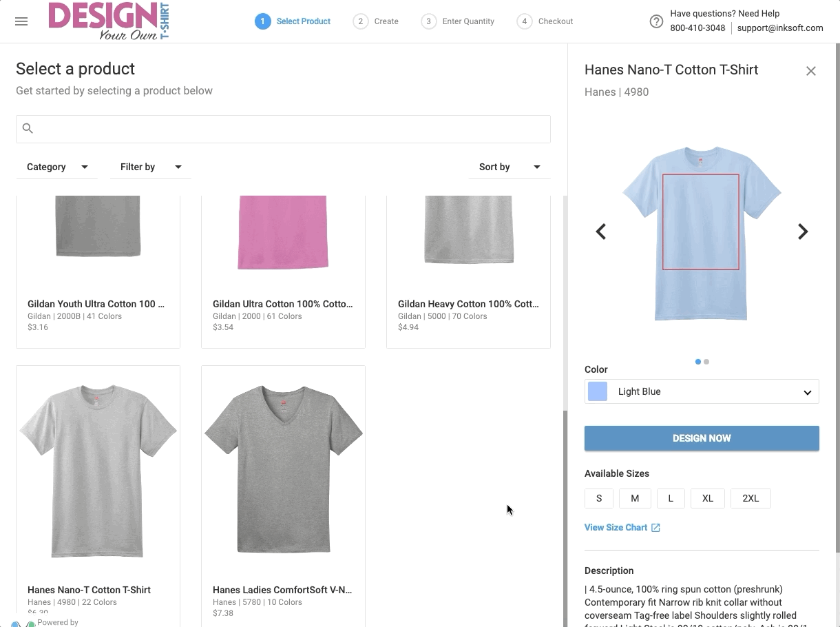
Task: Show the next product image
Action: 803,232
